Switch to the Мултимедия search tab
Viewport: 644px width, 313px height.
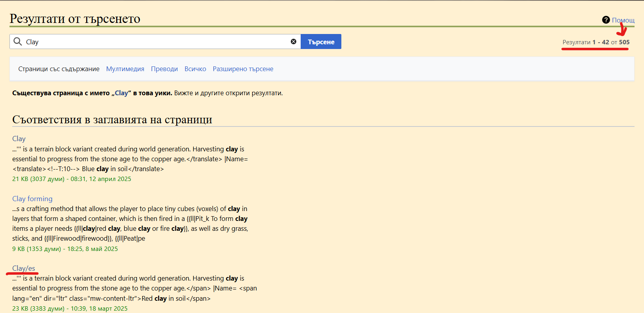click(x=125, y=69)
